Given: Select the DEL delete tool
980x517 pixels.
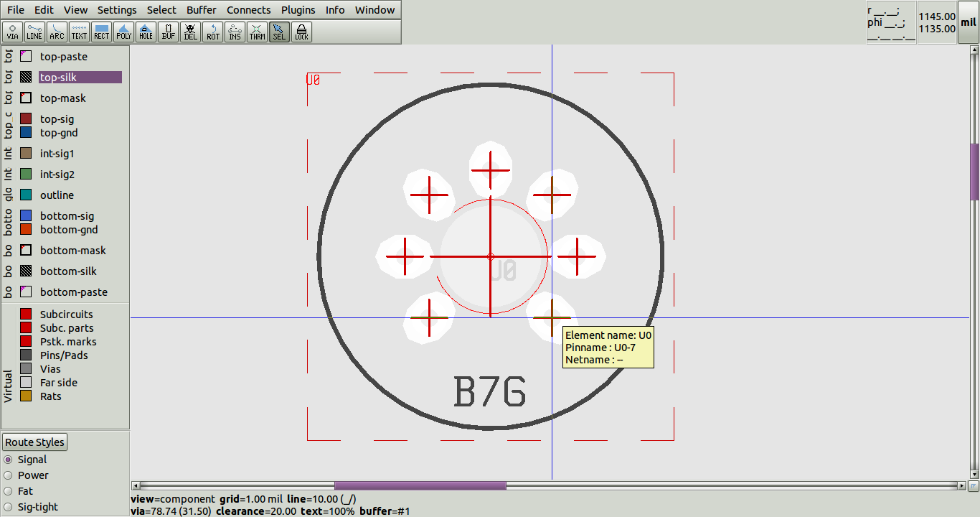Looking at the screenshot, I should 190,32.
